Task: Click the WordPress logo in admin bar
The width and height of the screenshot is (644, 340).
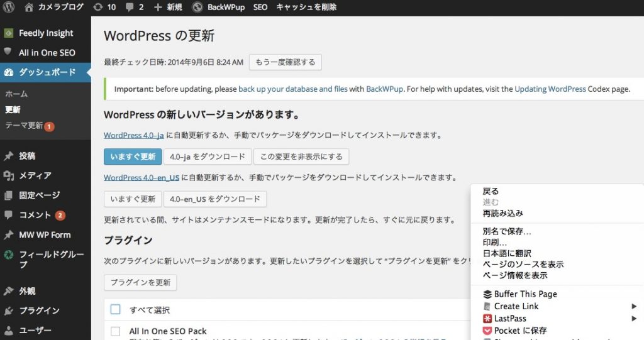Action: [9, 7]
